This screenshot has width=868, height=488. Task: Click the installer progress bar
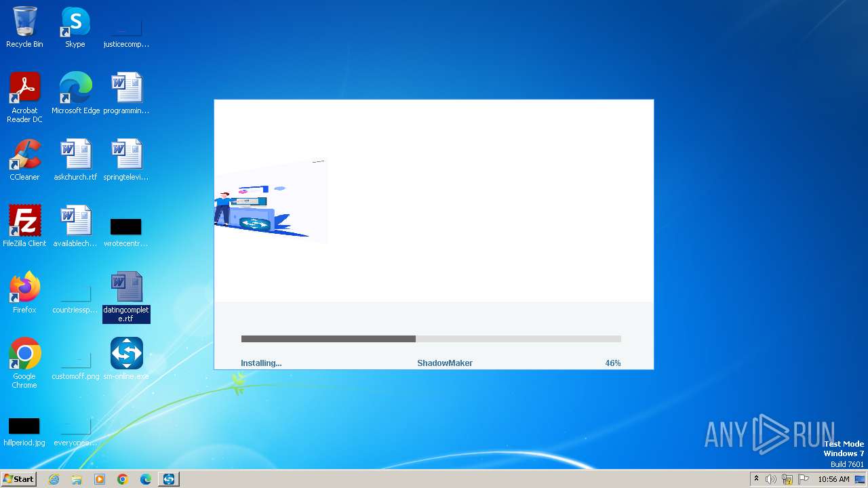pyautogui.click(x=431, y=339)
